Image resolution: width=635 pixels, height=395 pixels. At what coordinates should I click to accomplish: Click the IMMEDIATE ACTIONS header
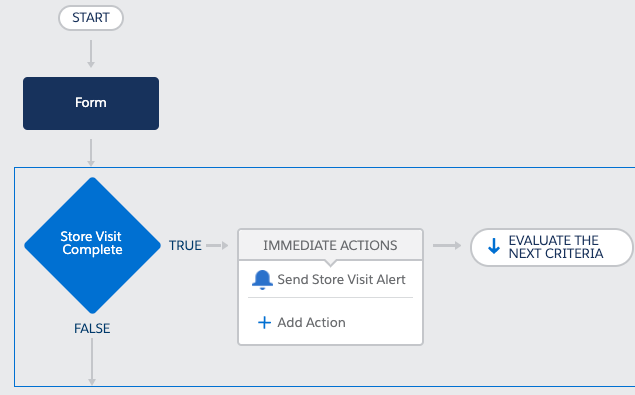click(x=330, y=245)
